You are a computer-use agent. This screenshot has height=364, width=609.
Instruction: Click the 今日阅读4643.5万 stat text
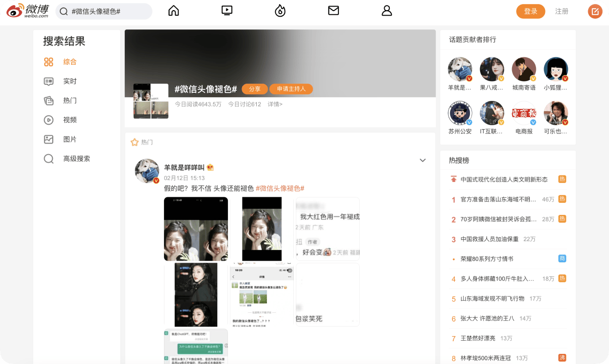point(198,104)
